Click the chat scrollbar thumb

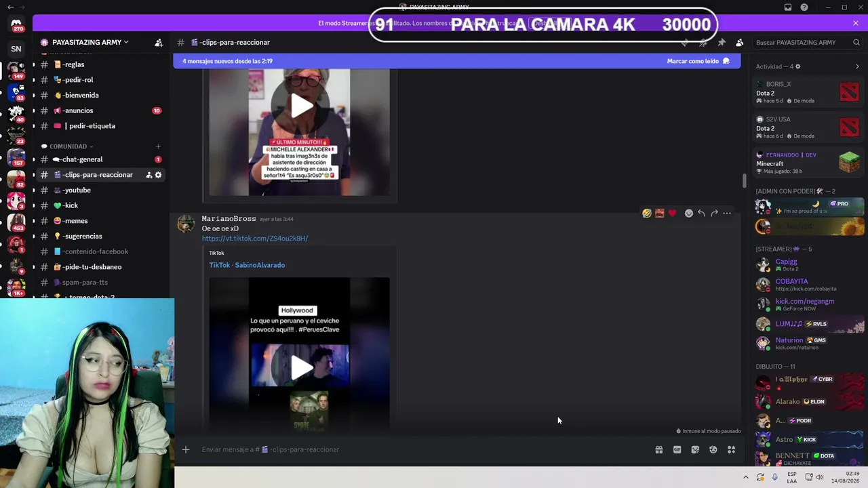click(x=744, y=181)
